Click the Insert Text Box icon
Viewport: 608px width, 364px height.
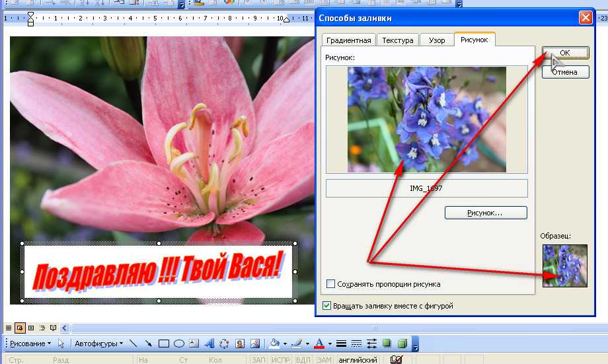tap(194, 344)
